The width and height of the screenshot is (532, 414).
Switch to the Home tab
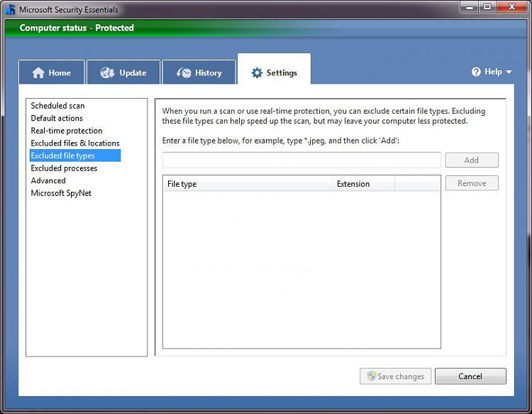click(52, 72)
